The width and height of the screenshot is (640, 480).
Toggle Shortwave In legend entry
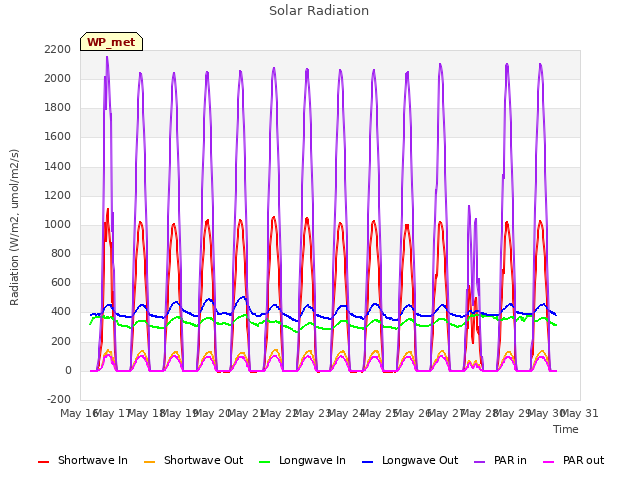[x=82, y=460]
